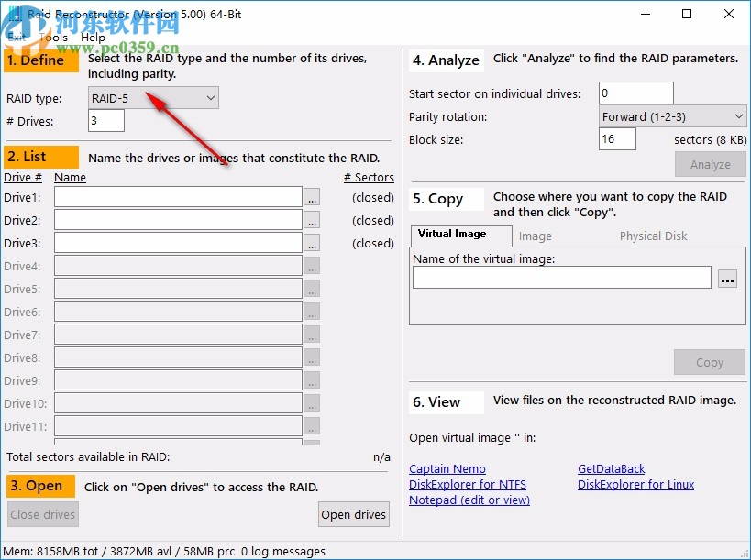Click the Drive1 name field
The image size is (751, 560).
point(178,197)
